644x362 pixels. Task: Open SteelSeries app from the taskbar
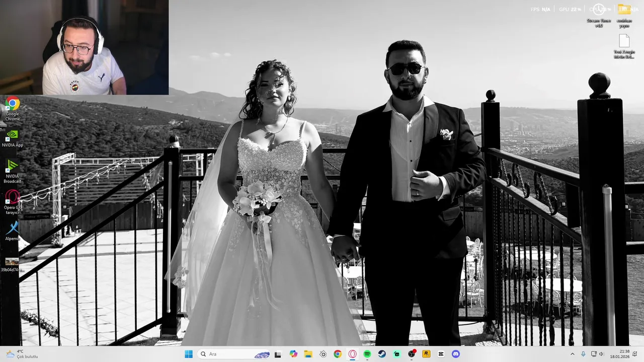click(x=323, y=354)
